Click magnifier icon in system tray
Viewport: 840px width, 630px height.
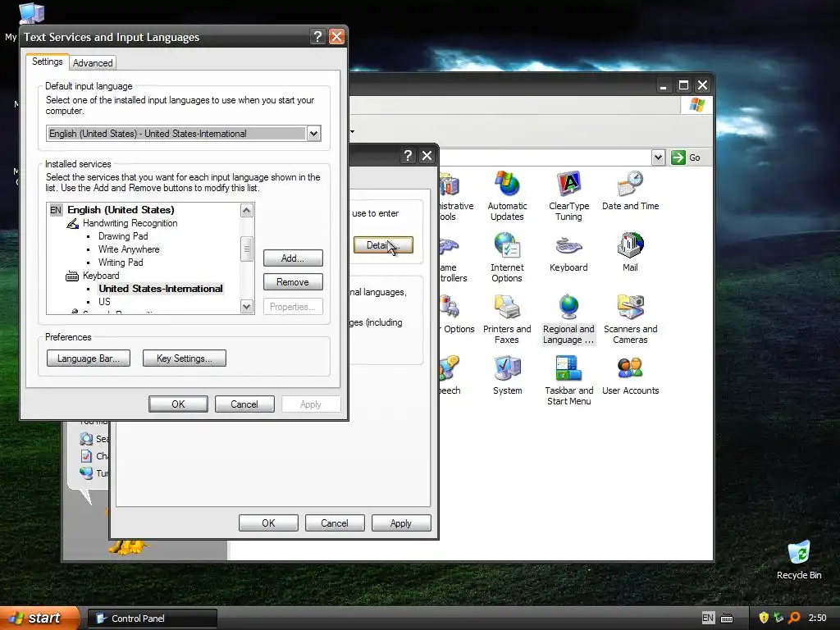794,618
